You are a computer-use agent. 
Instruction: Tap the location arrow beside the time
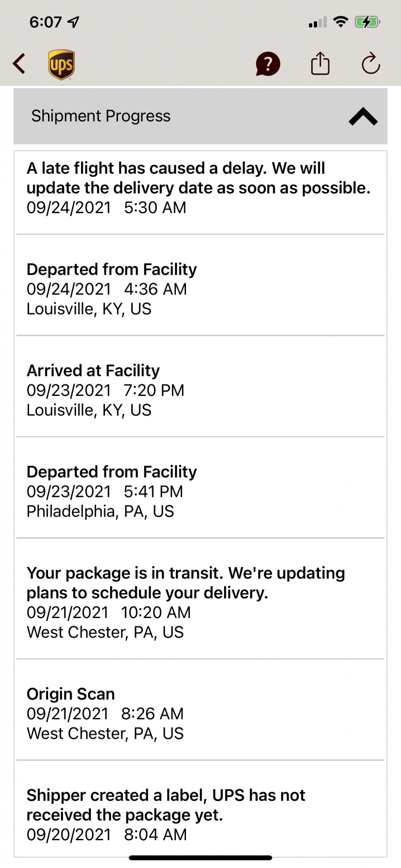click(74, 22)
